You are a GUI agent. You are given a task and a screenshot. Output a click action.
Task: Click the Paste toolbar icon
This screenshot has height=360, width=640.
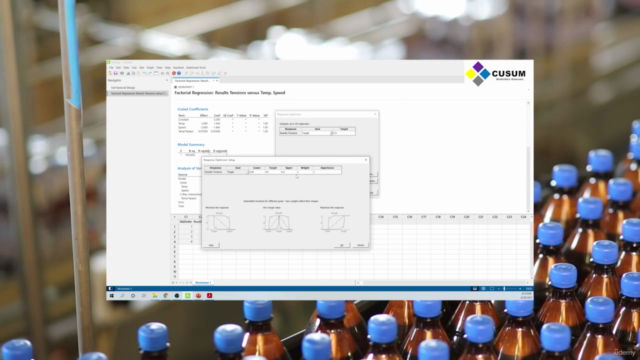138,73
